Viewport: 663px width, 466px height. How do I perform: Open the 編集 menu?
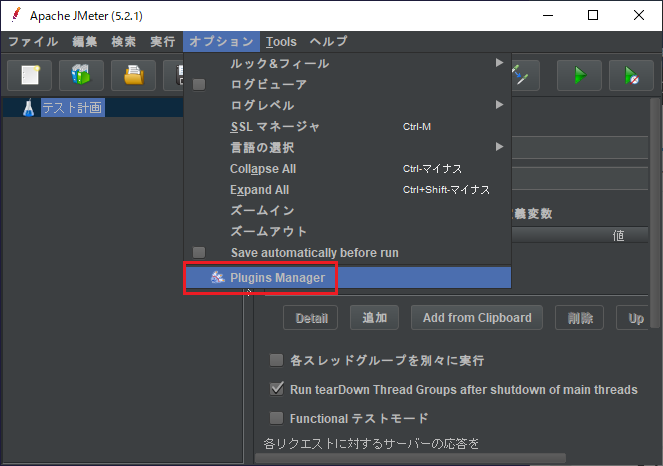coord(85,41)
